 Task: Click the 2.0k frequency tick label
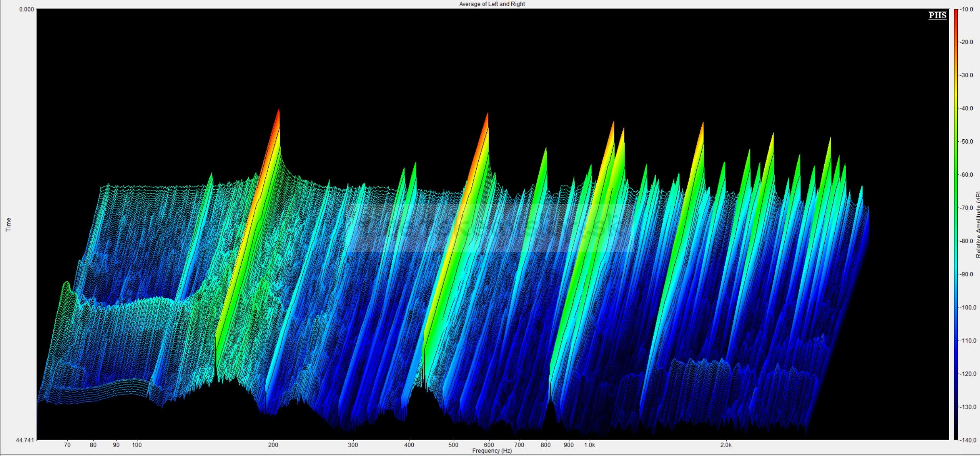(x=725, y=445)
